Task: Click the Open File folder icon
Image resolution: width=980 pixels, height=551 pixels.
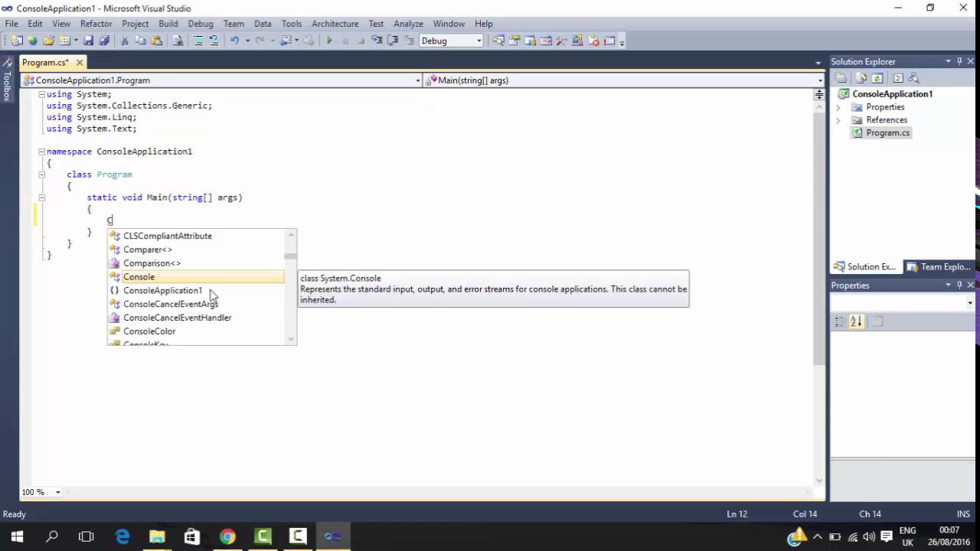Action: (x=48, y=41)
